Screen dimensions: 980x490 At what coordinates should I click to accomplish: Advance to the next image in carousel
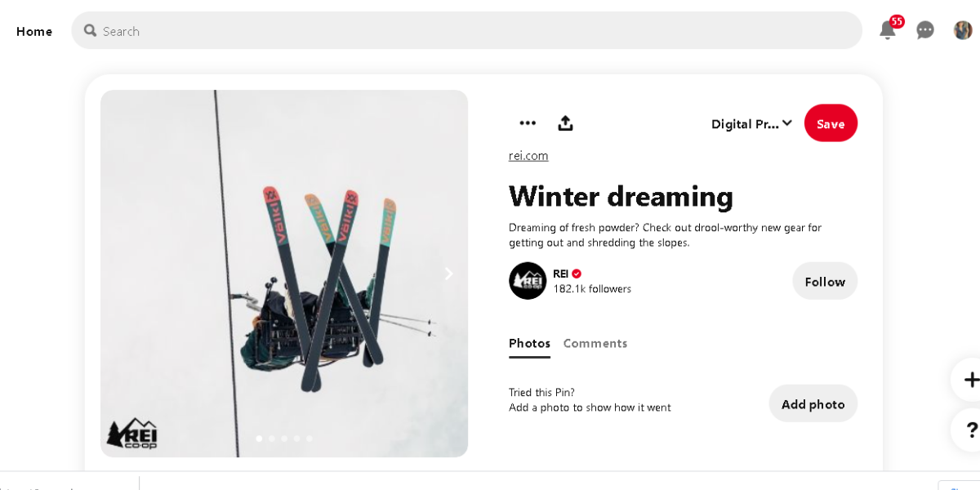448,274
